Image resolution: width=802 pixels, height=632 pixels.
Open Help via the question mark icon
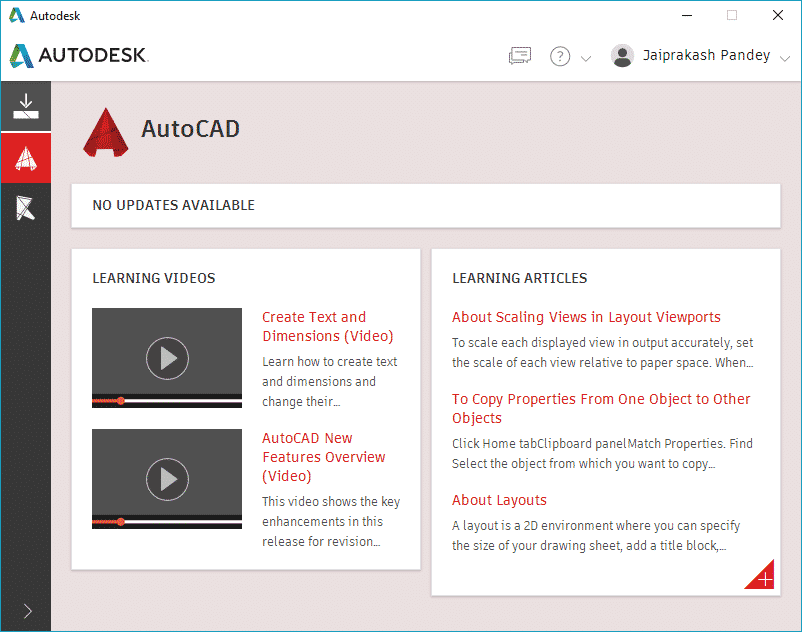560,56
